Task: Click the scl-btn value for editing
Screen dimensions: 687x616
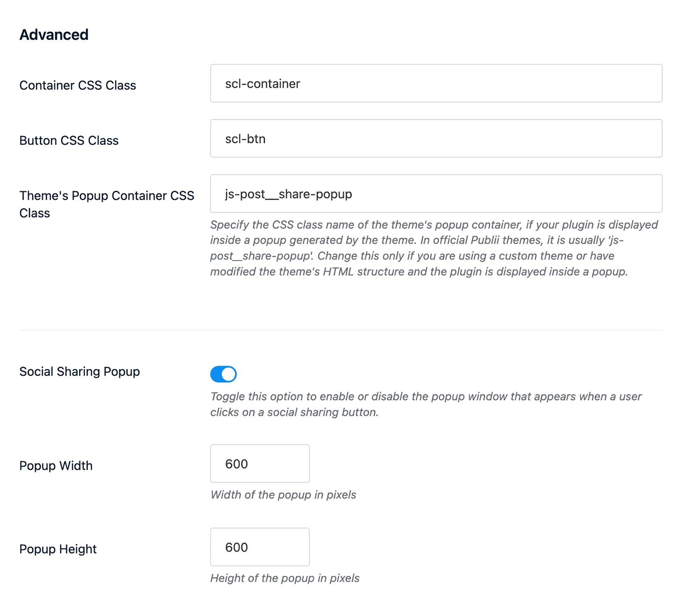Action: click(245, 139)
